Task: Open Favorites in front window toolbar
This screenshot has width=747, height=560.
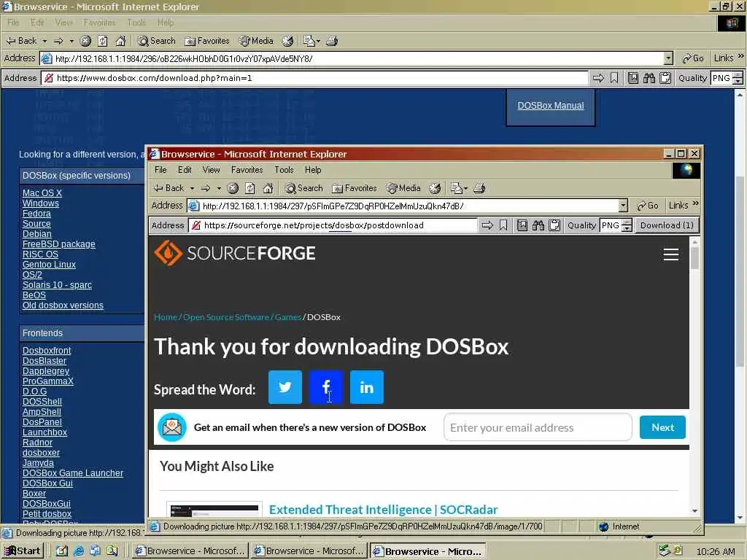Action: tap(355, 188)
